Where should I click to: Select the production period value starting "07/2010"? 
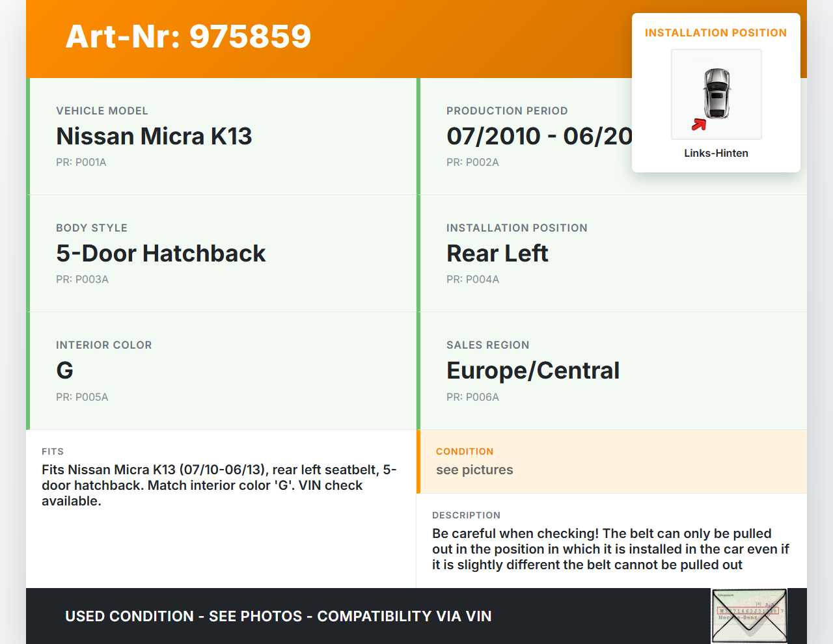(x=539, y=136)
